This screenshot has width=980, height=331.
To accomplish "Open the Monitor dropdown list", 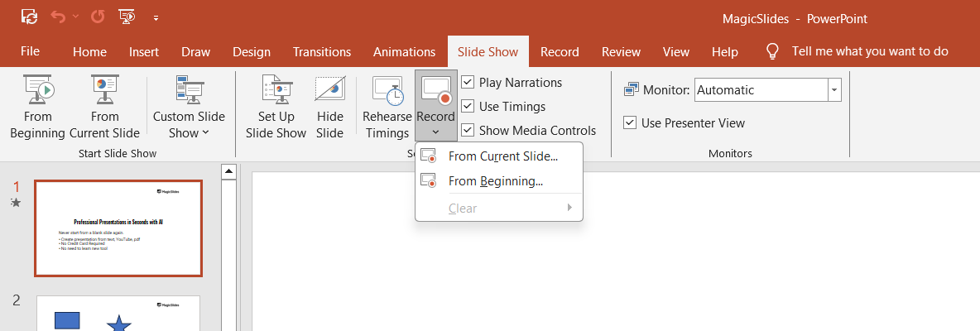I will click(834, 90).
